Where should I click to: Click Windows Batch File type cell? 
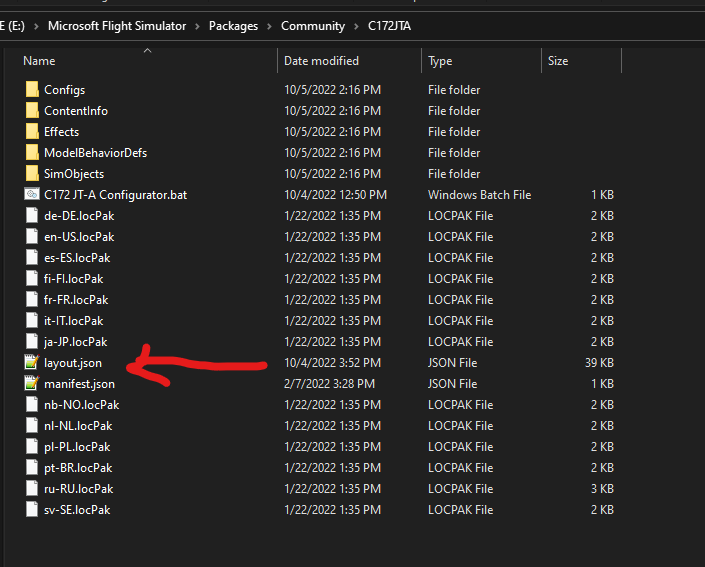479,195
